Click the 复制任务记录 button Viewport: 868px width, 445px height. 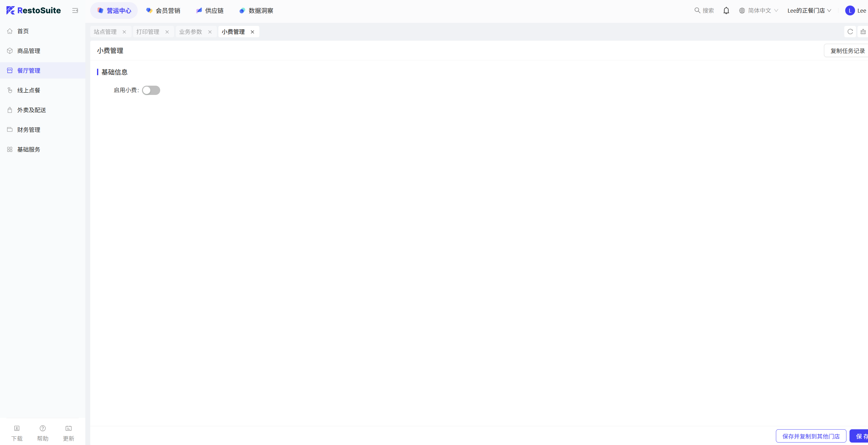pyautogui.click(x=847, y=51)
